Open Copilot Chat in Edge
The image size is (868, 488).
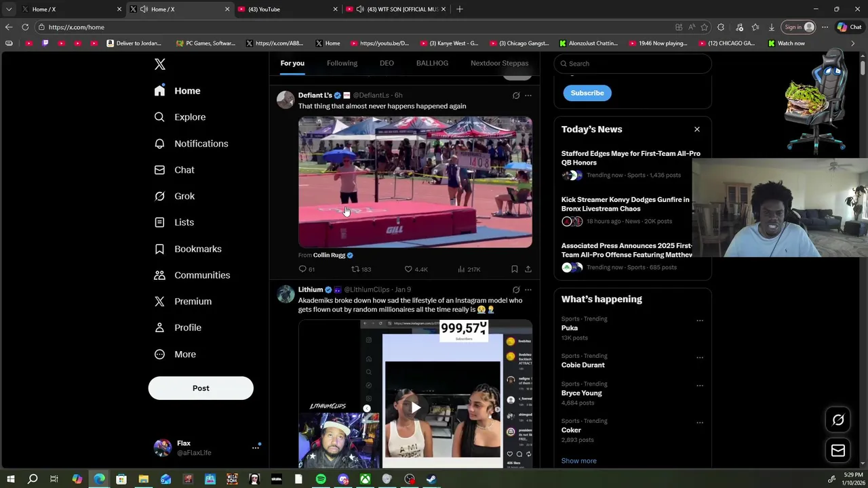click(849, 27)
